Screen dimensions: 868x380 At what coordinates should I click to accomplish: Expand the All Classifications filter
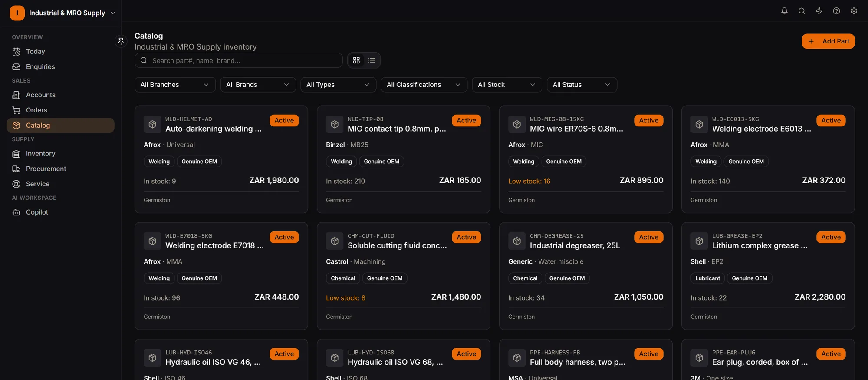tap(424, 85)
